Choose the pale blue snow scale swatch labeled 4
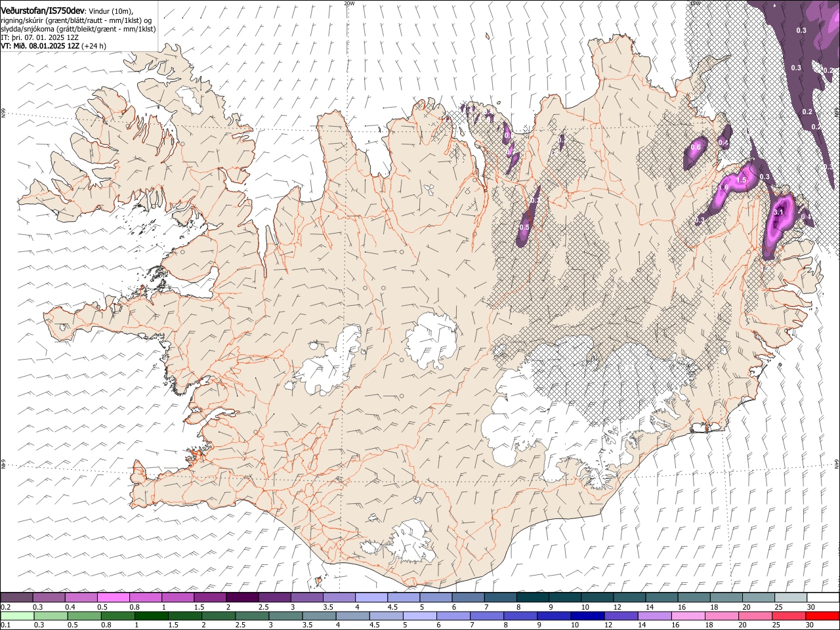The image size is (840, 630). coord(370,598)
